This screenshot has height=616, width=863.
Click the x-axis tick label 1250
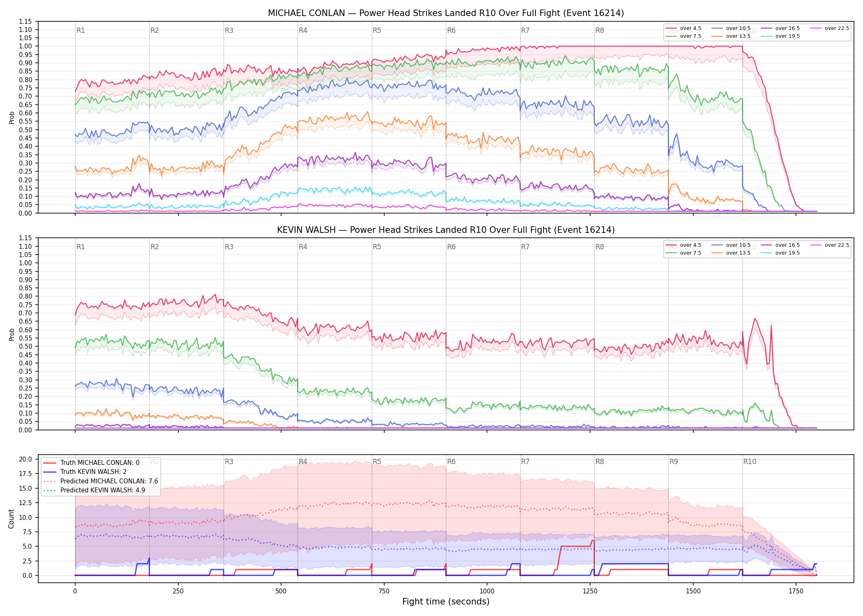pos(590,591)
